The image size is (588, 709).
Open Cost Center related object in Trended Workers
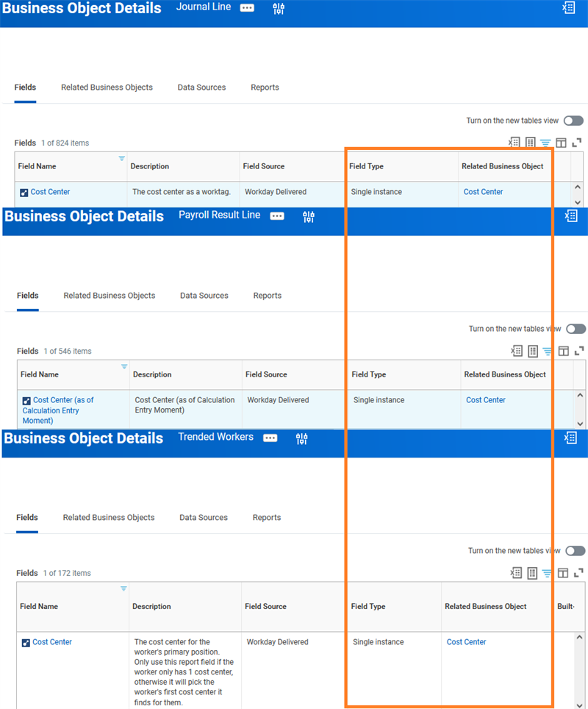tap(467, 641)
